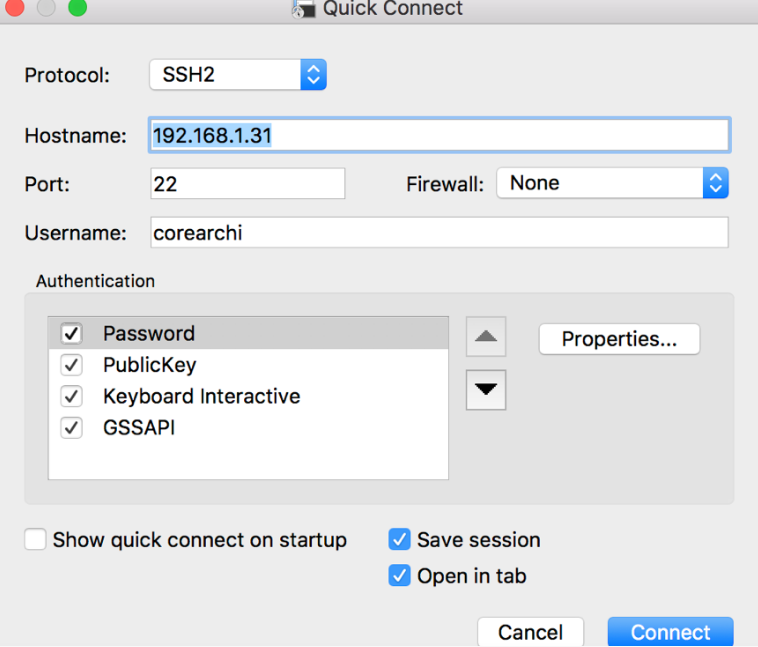
Task: Toggle the PublicKey authentication checkbox
Action: pyautogui.click(x=72, y=365)
